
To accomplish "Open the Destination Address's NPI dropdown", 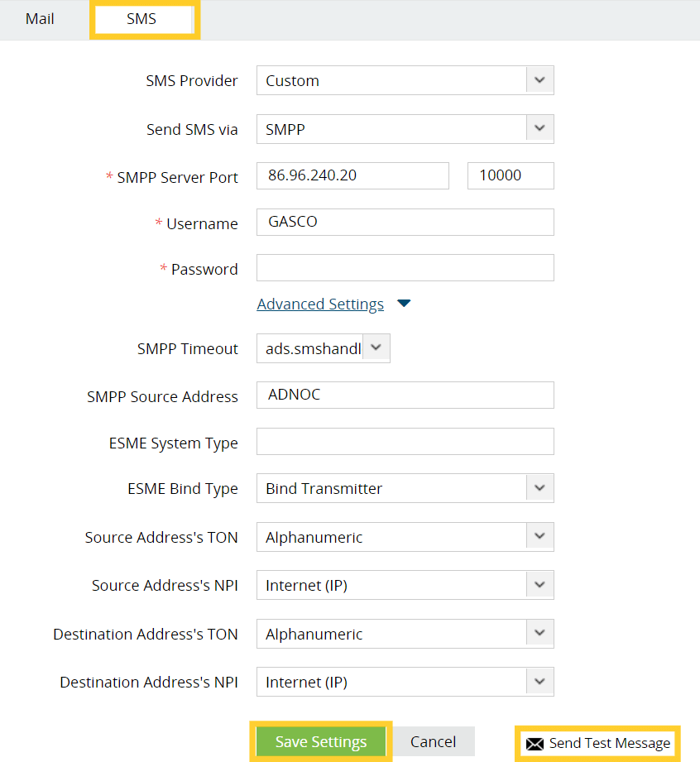I will 539,682.
